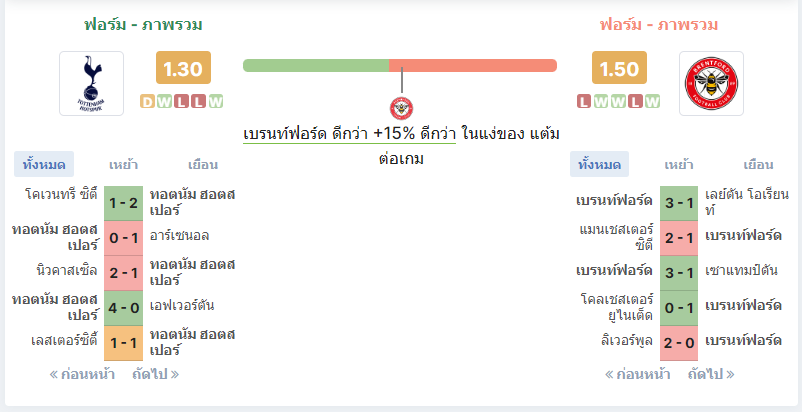Click the Tottenham Hotspur club crest

pos(92,83)
